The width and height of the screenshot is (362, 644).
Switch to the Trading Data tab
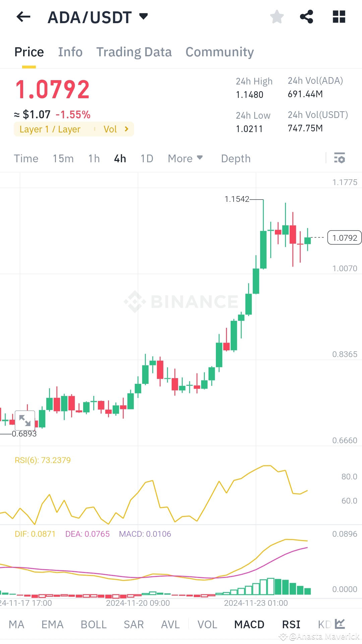pyautogui.click(x=134, y=52)
